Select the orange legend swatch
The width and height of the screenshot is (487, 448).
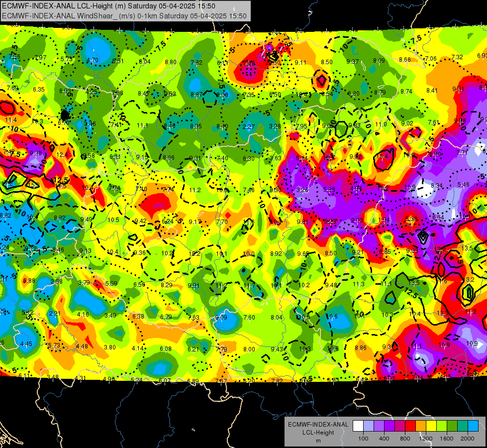coord(421,426)
